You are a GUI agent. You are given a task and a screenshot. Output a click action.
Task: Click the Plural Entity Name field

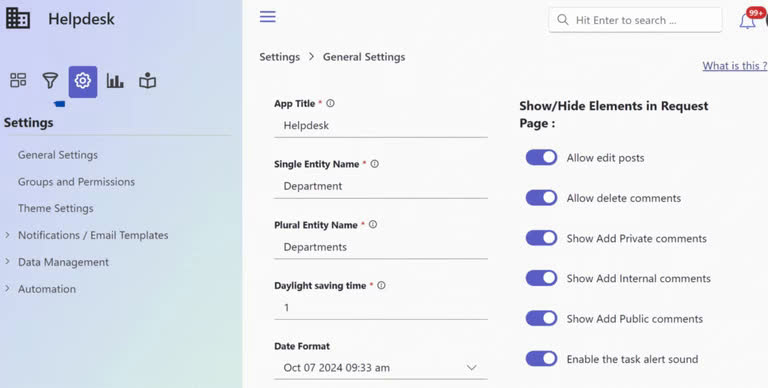pos(381,247)
